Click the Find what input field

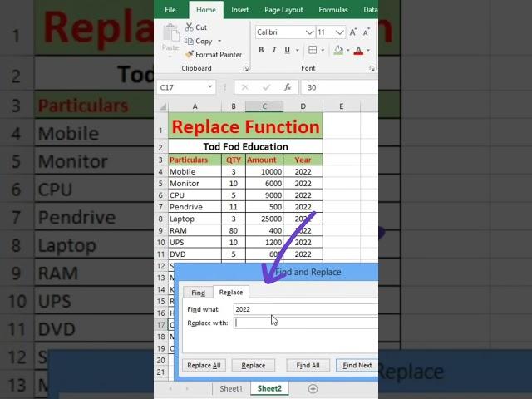pos(306,309)
